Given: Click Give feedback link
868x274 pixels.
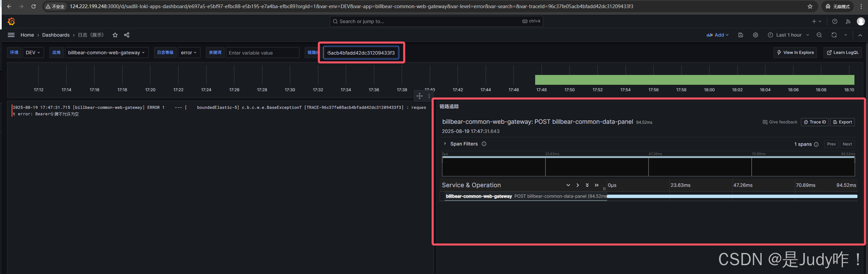Looking at the screenshot, I should (780, 122).
